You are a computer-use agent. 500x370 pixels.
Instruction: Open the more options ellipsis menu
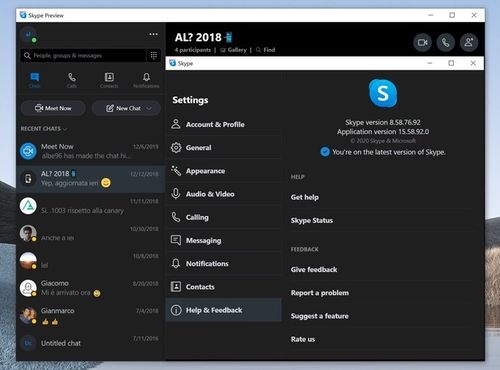153,34
